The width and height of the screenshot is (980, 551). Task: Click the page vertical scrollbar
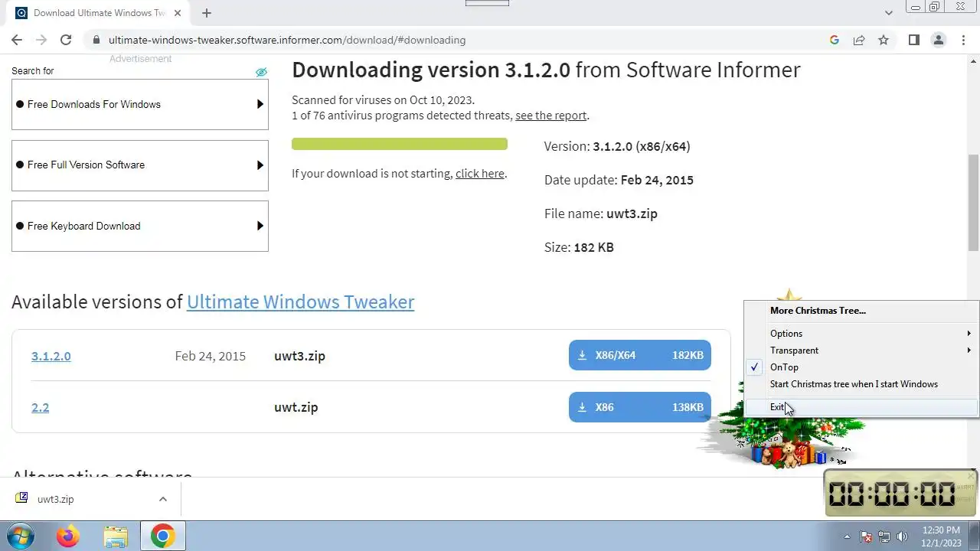click(973, 202)
